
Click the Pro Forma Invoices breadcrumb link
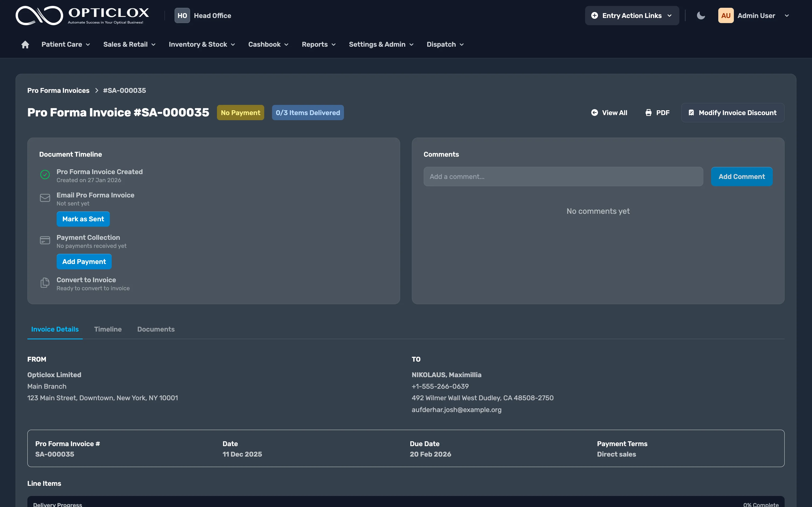point(58,91)
